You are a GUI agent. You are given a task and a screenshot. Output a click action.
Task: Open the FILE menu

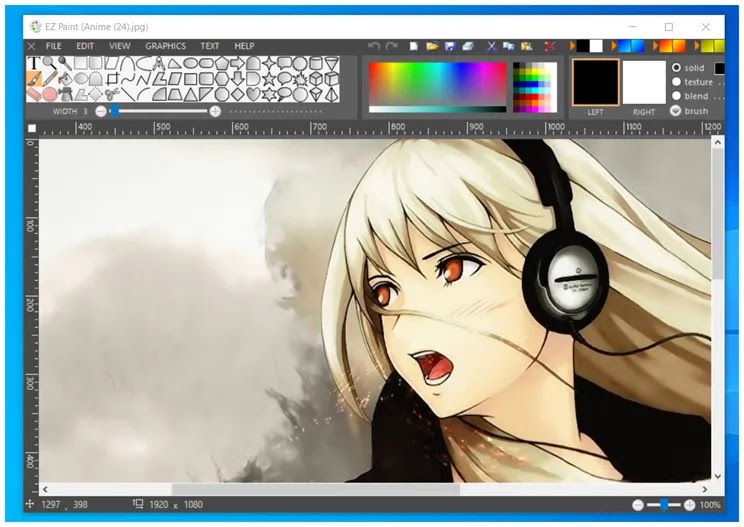(54, 46)
